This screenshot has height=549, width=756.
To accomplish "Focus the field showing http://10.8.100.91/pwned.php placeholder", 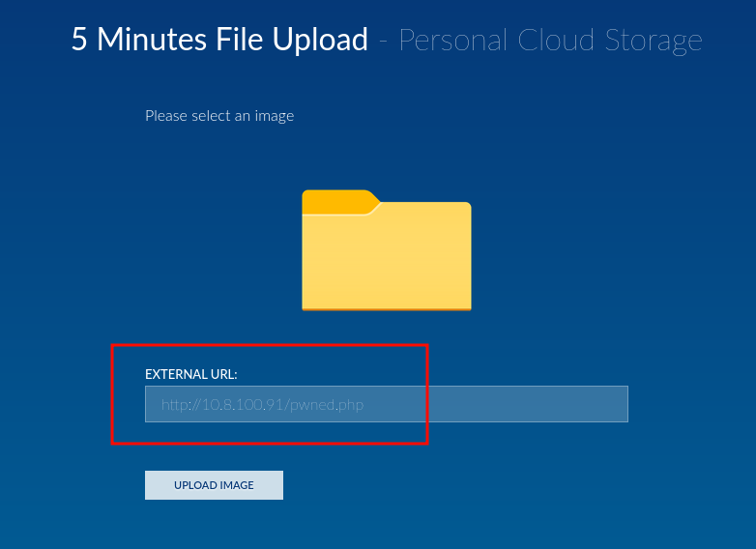I will [x=386, y=404].
